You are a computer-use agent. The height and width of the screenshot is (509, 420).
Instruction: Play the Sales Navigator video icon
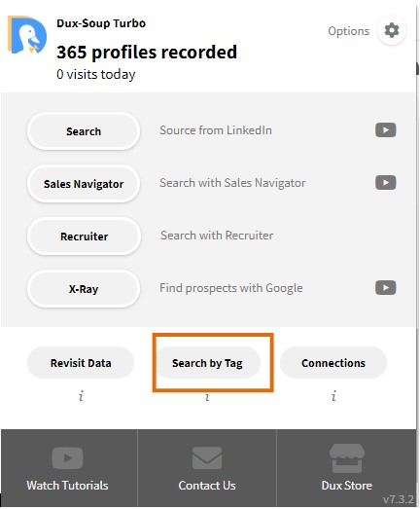[386, 183]
